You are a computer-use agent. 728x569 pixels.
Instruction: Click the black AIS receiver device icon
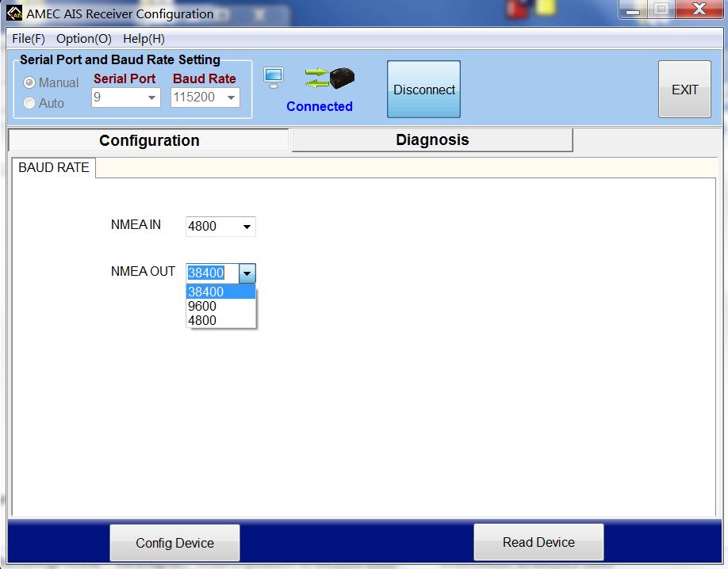342,78
